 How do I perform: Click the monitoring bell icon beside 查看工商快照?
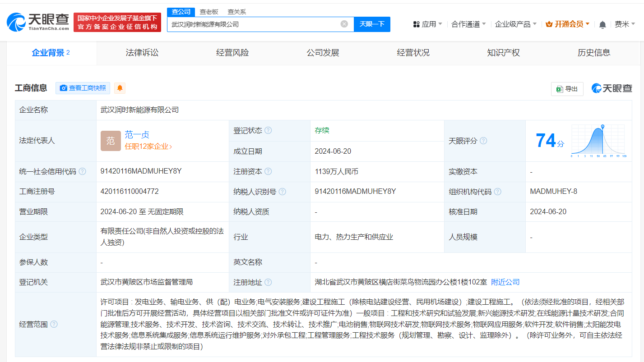click(119, 88)
